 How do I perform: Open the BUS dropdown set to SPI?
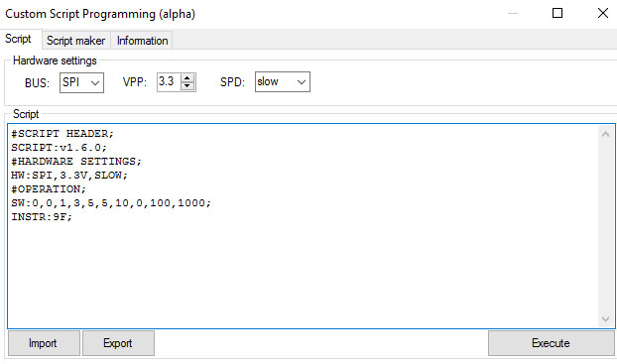(81, 82)
